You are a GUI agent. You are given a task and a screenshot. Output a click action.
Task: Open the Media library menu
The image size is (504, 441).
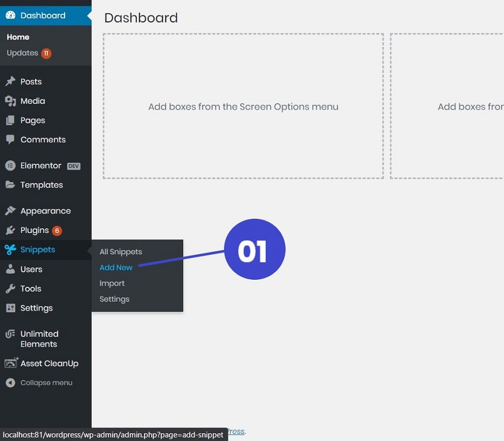click(x=46, y=101)
